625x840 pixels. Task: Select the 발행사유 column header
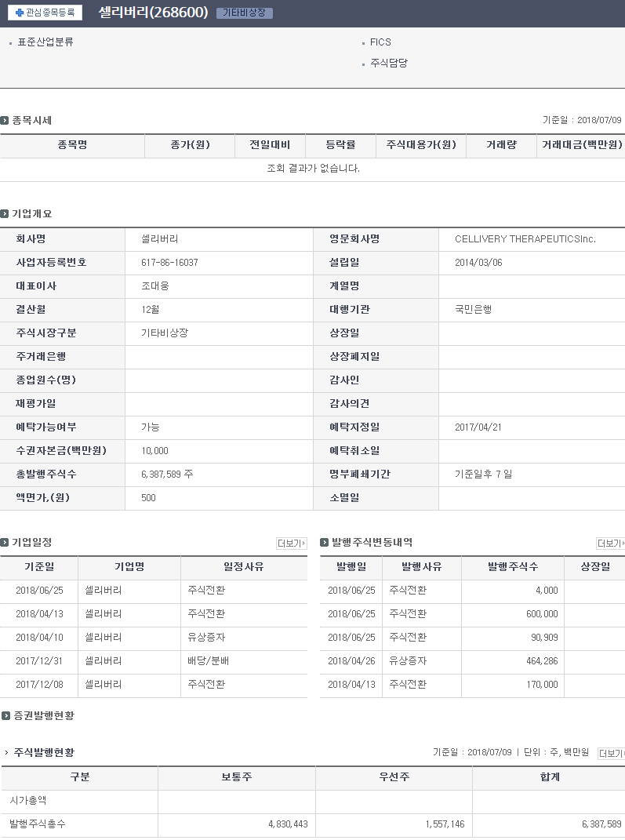[421, 567]
